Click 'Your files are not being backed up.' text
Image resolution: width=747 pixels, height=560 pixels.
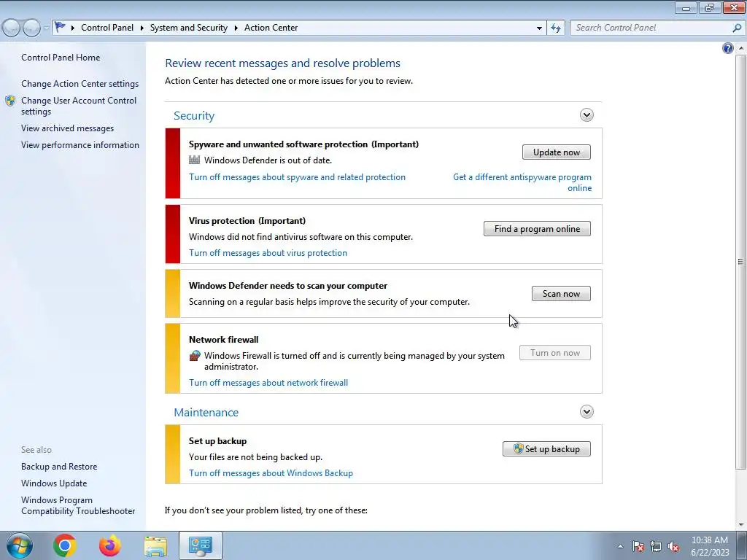(x=256, y=457)
